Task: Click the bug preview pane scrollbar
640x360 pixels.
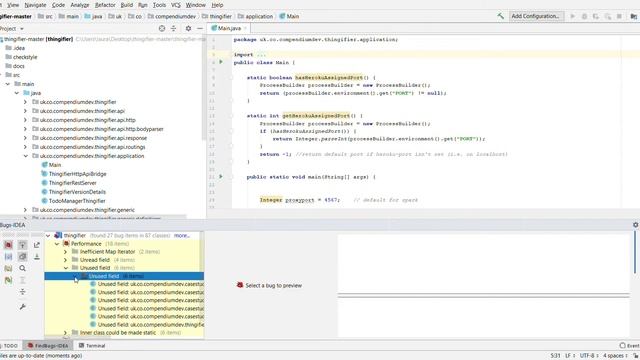Action: pos(635,252)
